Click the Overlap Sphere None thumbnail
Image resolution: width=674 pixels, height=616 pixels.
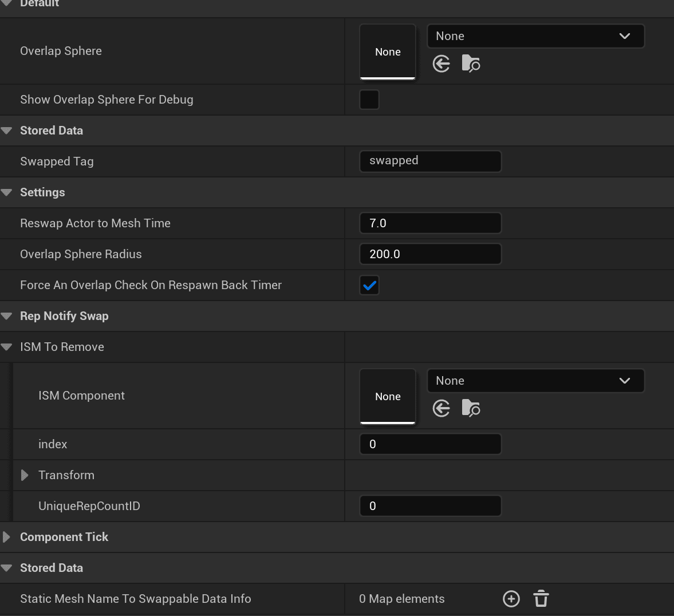click(388, 52)
